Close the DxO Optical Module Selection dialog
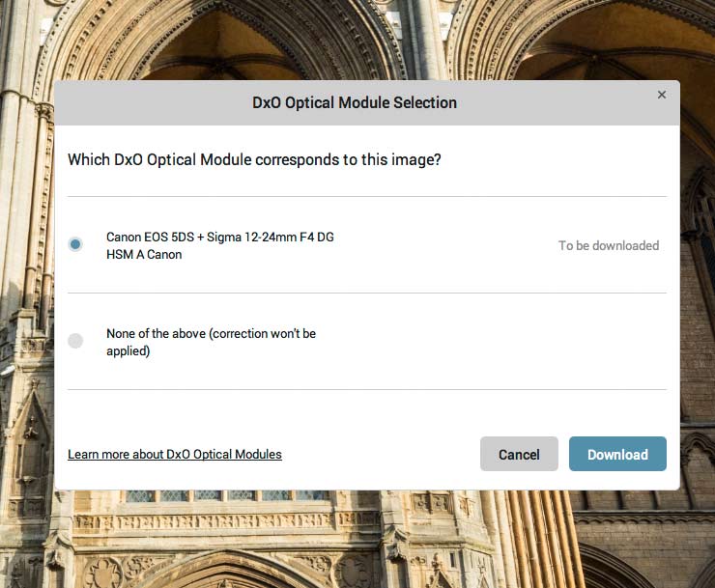This screenshot has width=715, height=588. coord(662,95)
